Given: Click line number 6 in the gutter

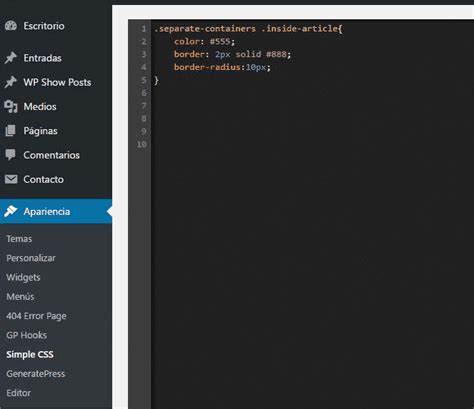Looking at the screenshot, I should tap(144, 93).
